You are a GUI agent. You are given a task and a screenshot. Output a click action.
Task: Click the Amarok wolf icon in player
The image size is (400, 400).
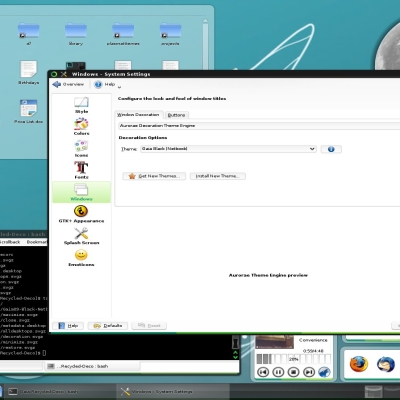click(x=324, y=372)
